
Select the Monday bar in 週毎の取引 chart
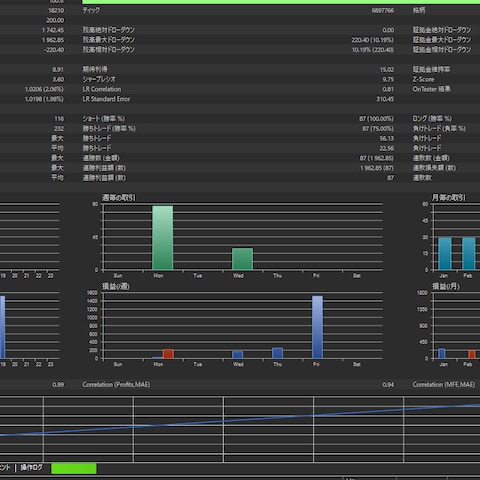click(x=163, y=238)
